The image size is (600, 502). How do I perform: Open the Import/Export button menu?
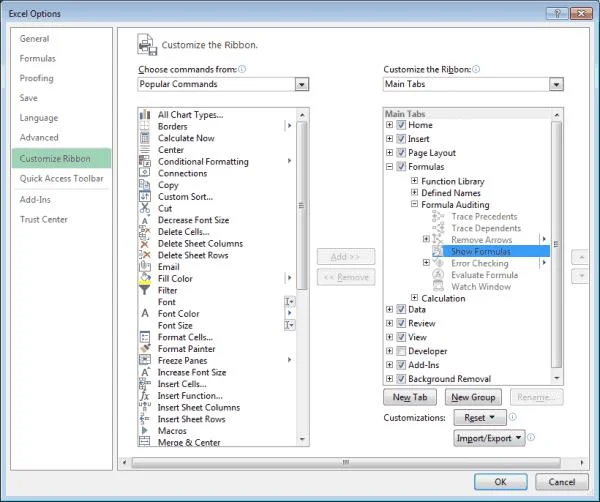click(x=489, y=438)
